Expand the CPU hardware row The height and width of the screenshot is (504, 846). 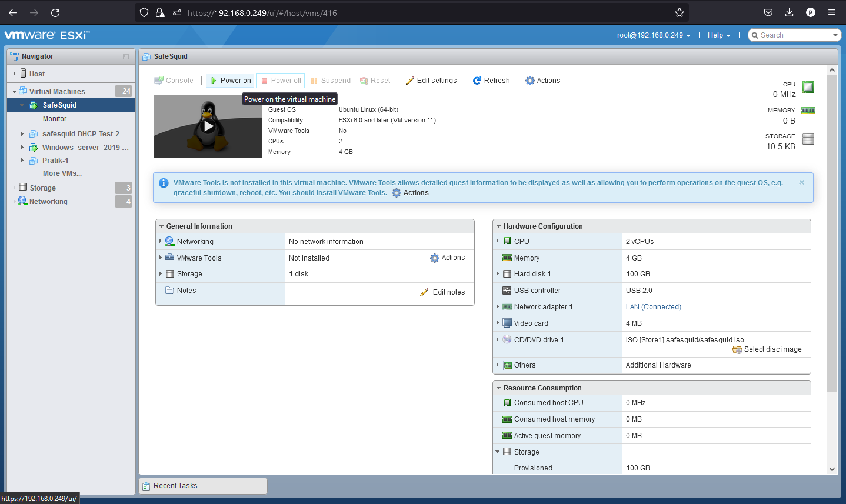[x=498, y=241]
